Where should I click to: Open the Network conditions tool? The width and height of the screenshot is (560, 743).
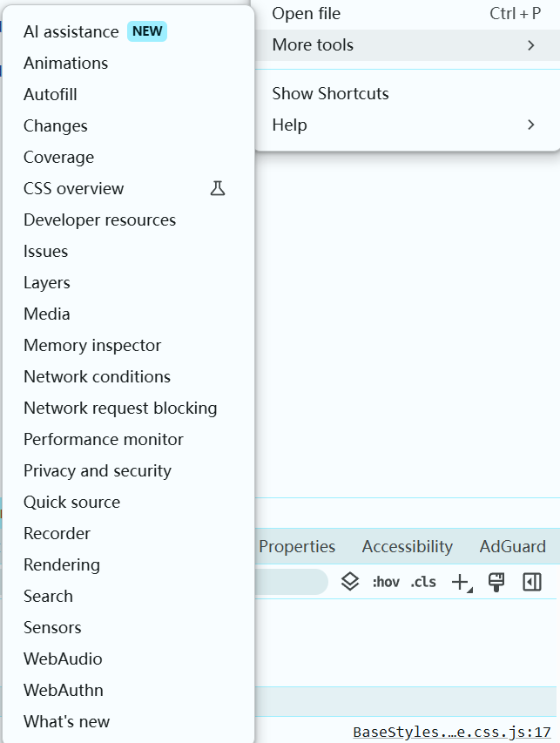tap(97, 376)
